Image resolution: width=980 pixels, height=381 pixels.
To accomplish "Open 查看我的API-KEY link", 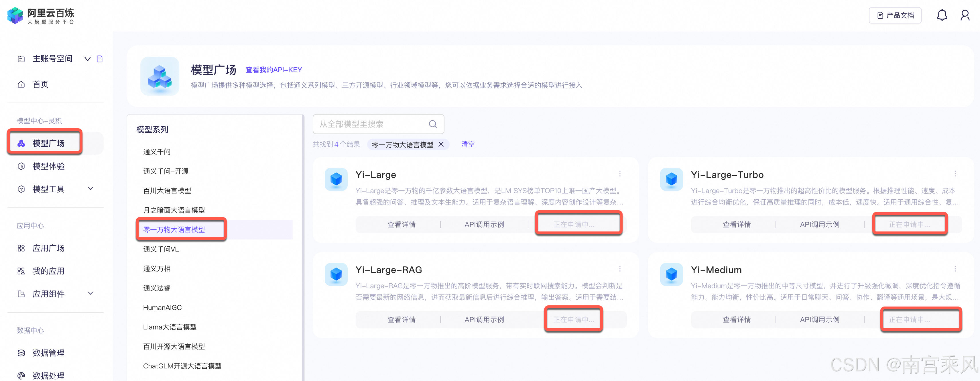I will [273, 70].
